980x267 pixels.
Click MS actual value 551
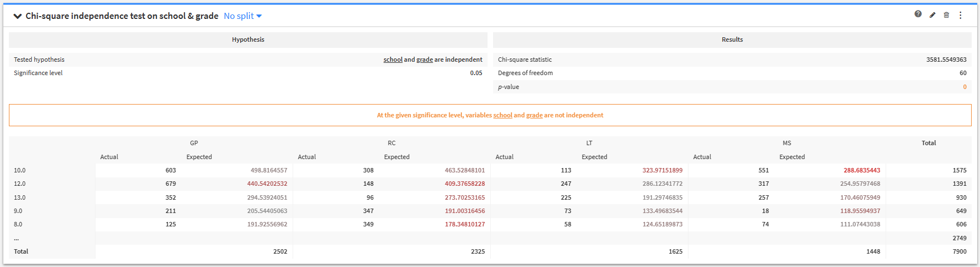coord(763,170)
